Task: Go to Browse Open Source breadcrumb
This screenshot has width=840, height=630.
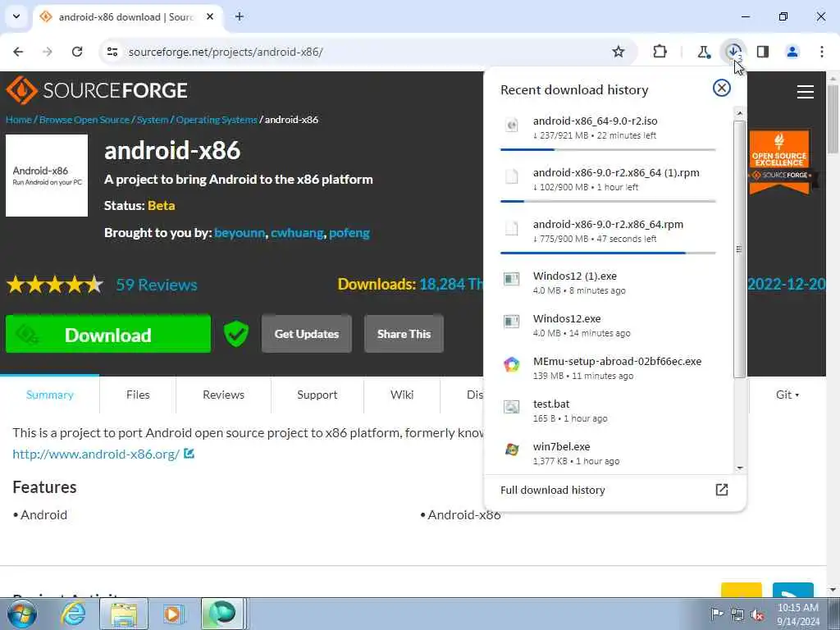Action: coord(84,120)
